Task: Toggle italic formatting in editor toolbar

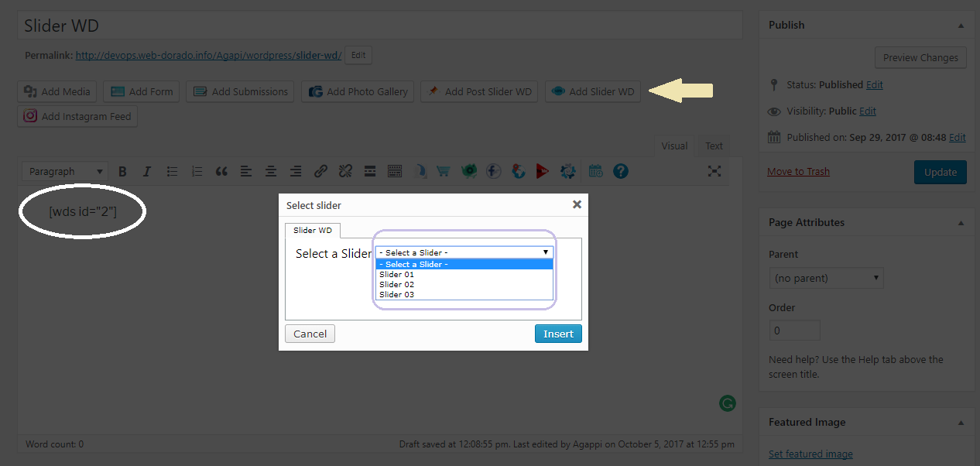Action: pyautogui.click(x=147, y=172)
